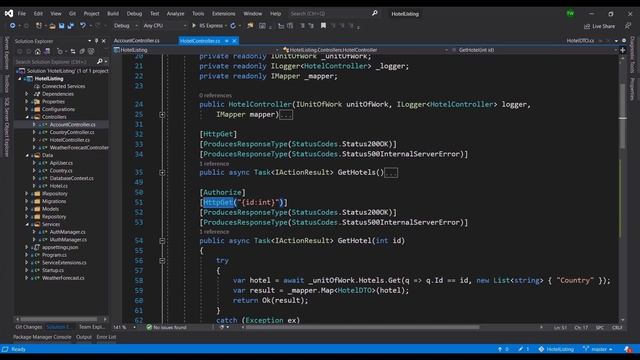Click HotelListing repository in status bar

[x=556, y=349]
